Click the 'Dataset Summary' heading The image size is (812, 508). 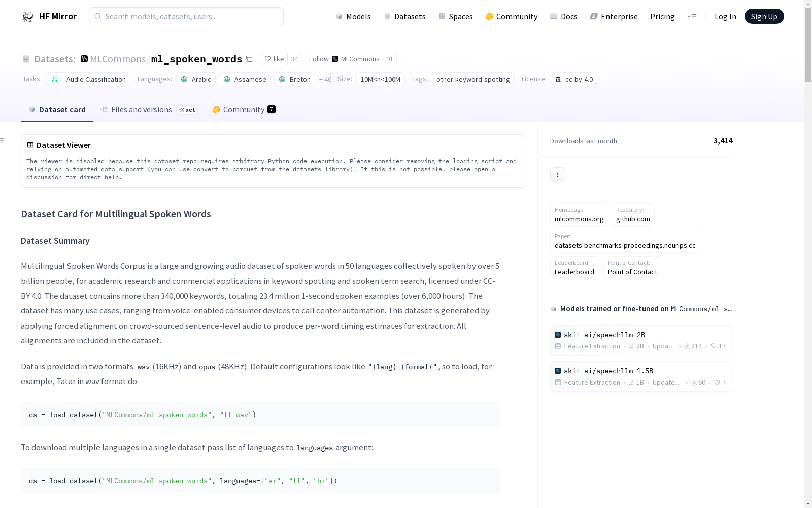55,241
